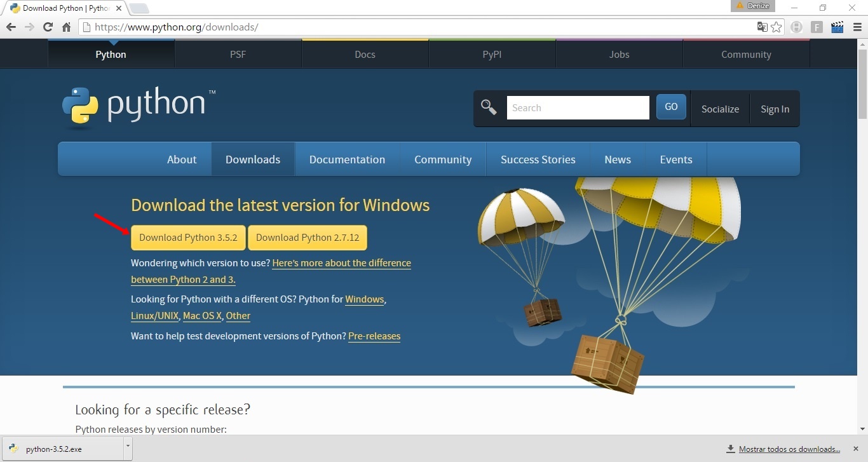The height and width of the screenshot is (462, 868).
Task: Click the browser forward arrow
Action: click(x=29, y=27)
